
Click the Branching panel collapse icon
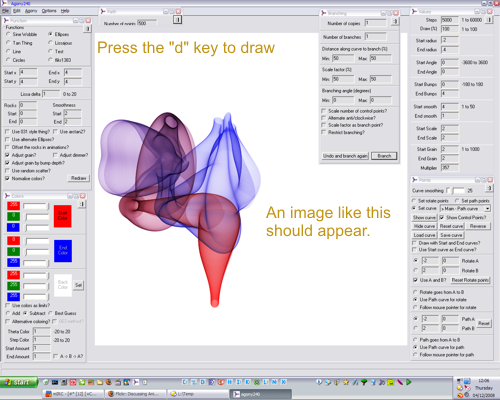pos(395,21)
